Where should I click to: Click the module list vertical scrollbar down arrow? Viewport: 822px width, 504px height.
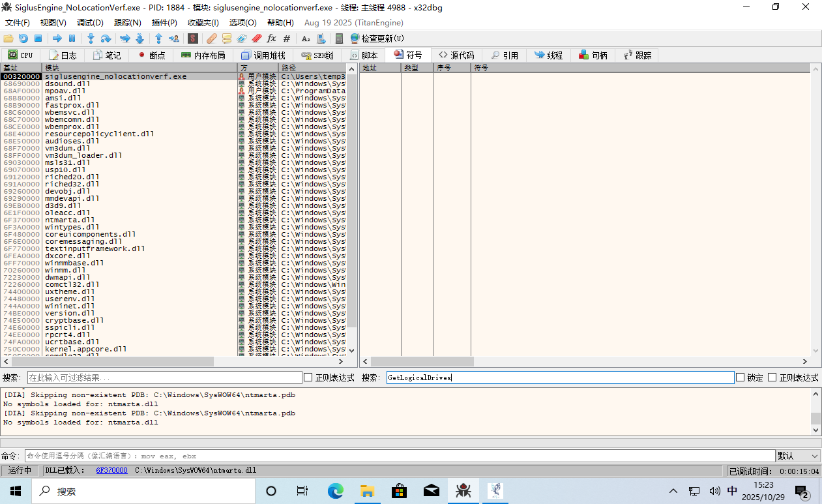point(352,350)
